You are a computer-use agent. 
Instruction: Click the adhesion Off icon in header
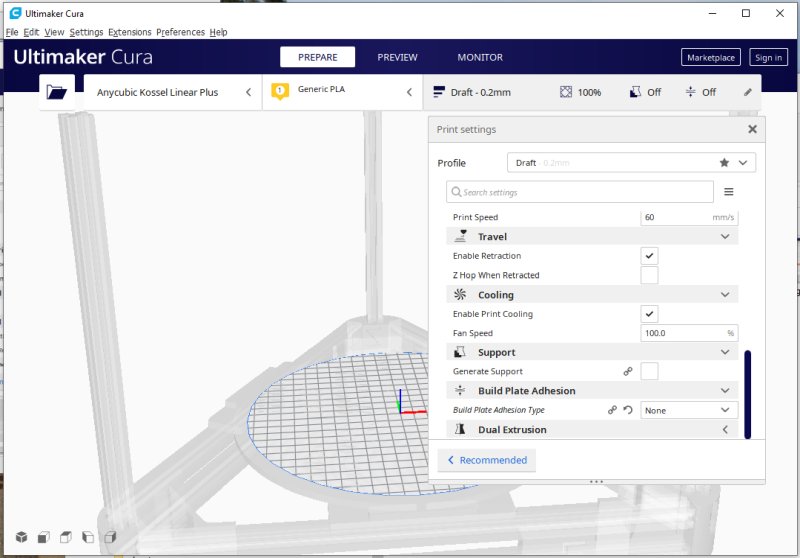690,92
